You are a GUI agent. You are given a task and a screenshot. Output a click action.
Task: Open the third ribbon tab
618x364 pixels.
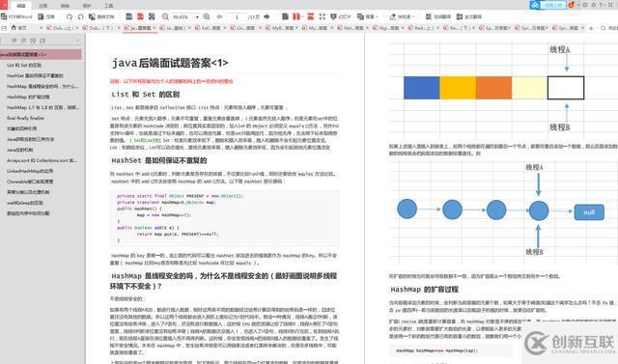click(x=65, y=6)
